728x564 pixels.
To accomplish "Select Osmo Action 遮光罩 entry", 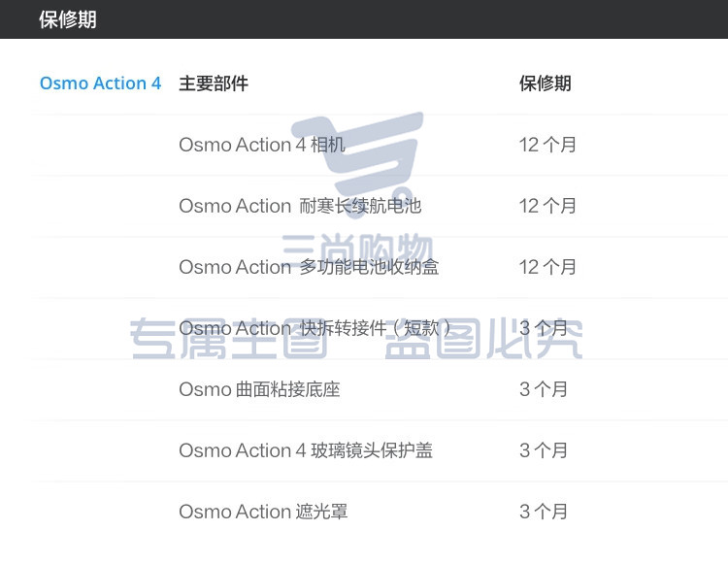I will coord(264,512).
